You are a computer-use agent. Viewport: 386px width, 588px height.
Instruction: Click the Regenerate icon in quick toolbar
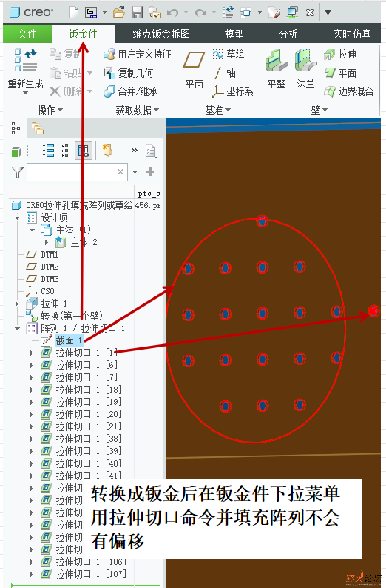[228, 12]
